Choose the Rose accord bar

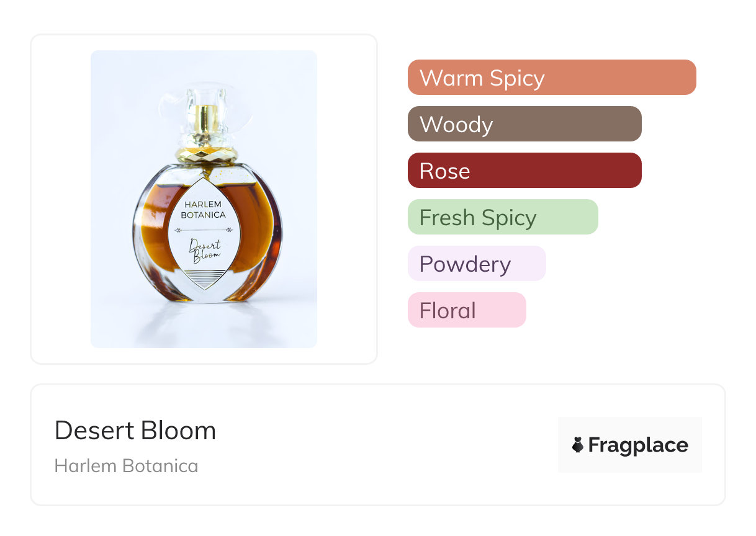[x=524, y=171]
